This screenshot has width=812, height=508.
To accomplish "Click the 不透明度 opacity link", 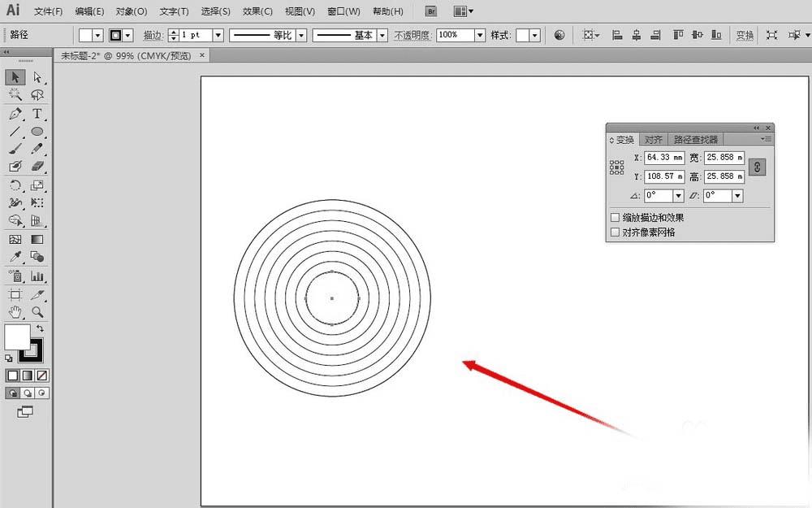I will 412,35.
